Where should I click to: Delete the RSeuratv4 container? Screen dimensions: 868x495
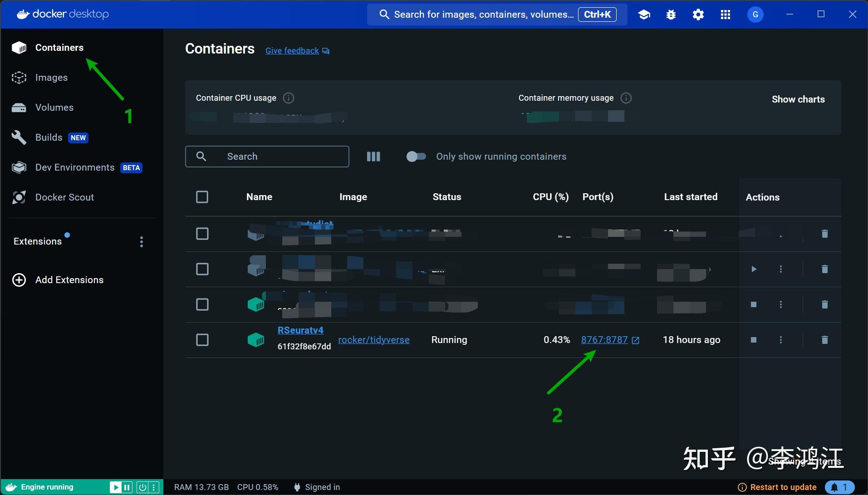pyautogui.click(x=824, y=340)
